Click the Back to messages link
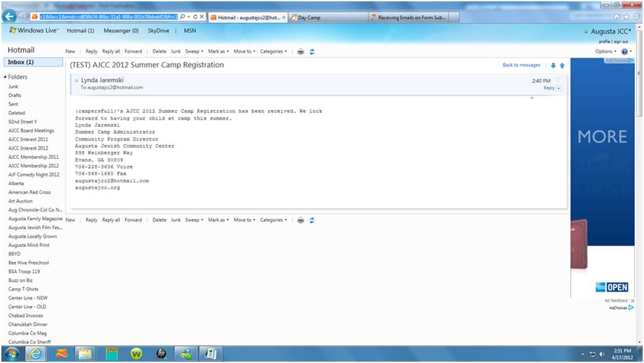644x363 pixels. [521, 65]
